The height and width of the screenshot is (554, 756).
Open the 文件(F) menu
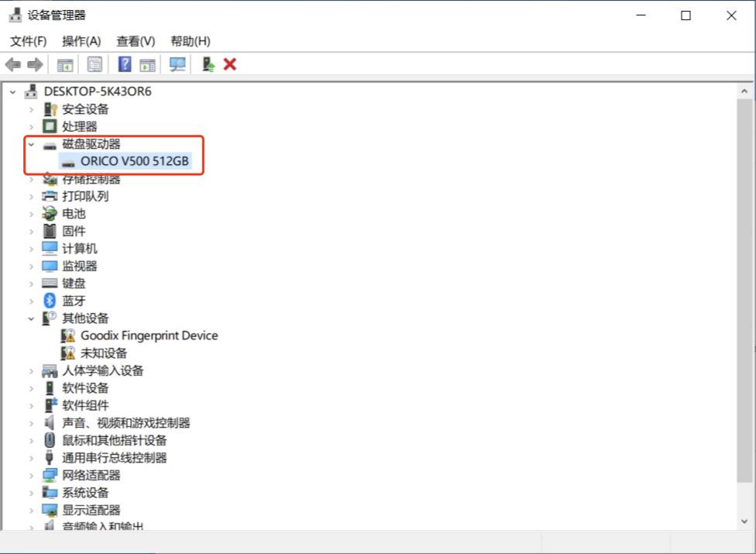[x=28, y=40]
